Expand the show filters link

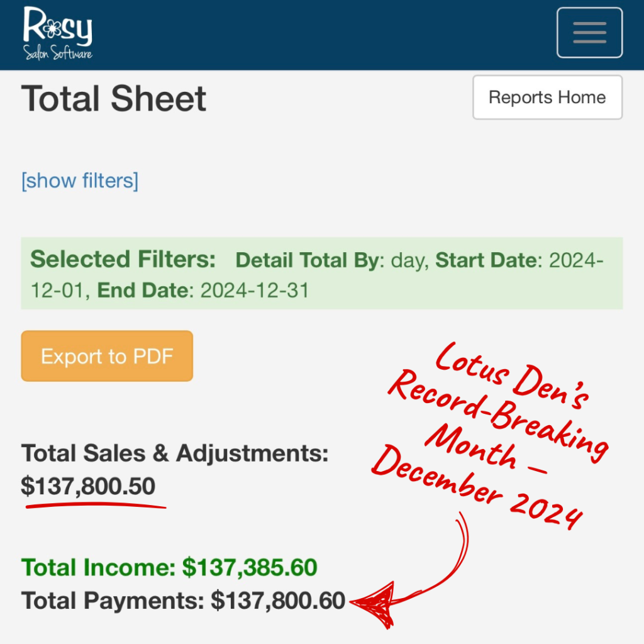pyautogui.click(x=80, y=180)
